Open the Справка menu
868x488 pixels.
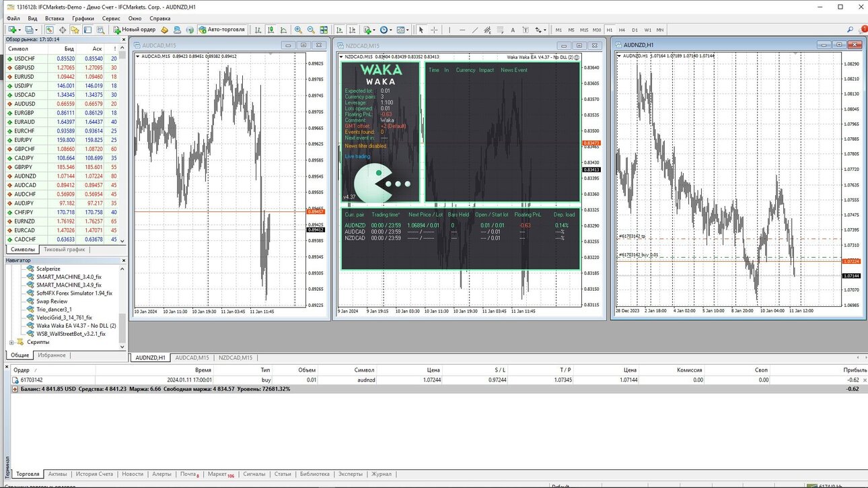pyautogui.click(x=159, y=18)
